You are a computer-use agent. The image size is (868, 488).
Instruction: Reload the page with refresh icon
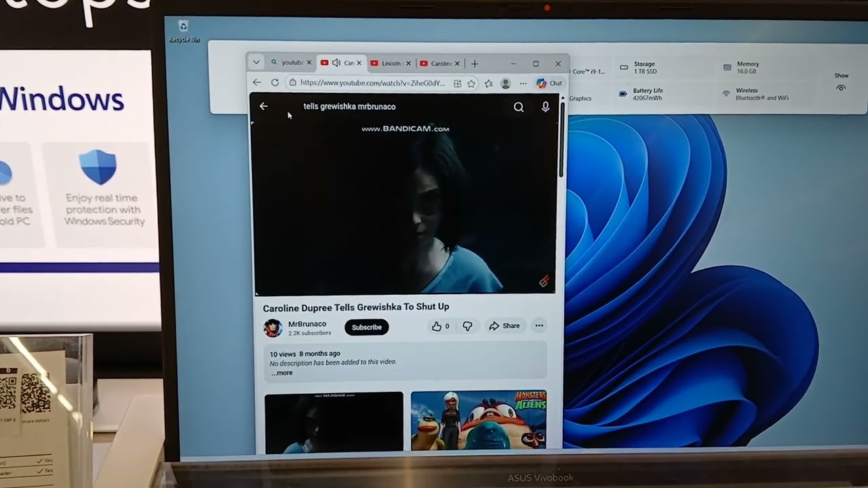pyautogui.click(x=275, y=83)
